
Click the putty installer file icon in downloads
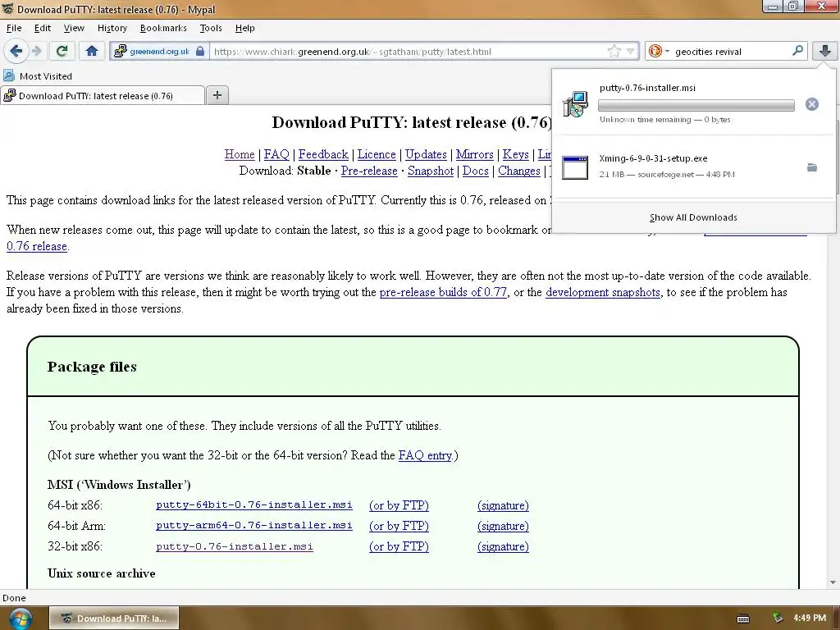575,104
